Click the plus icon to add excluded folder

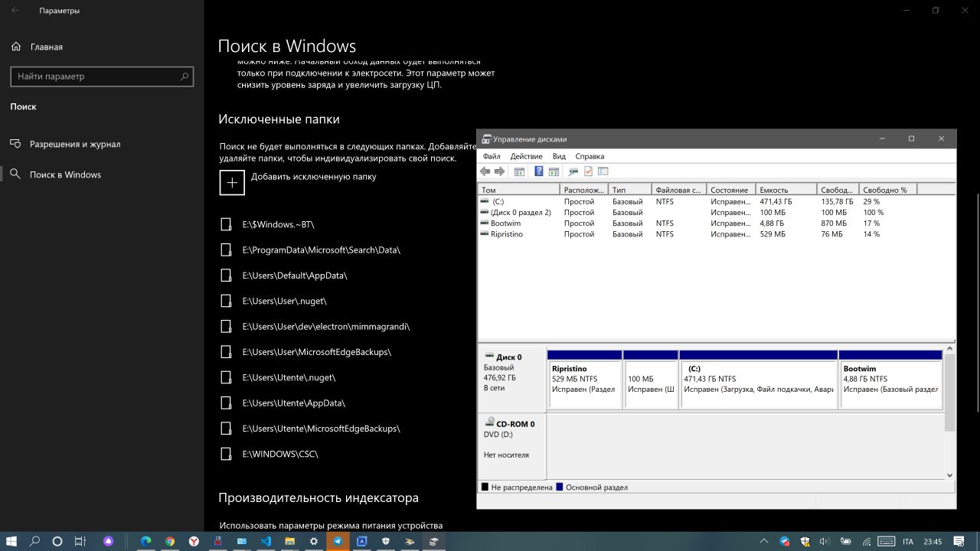click(232, 182)
